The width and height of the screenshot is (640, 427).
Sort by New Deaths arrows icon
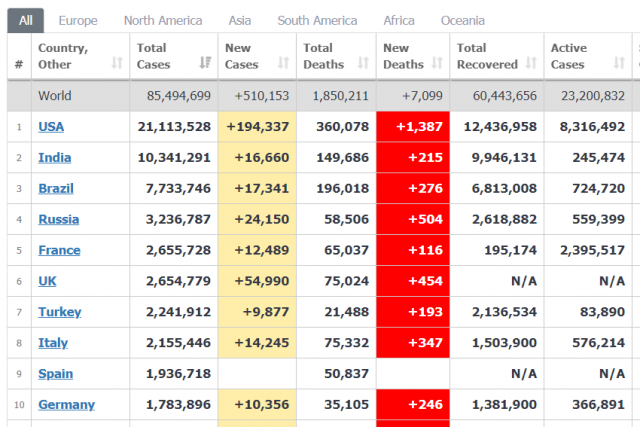(x=437, y=63)
